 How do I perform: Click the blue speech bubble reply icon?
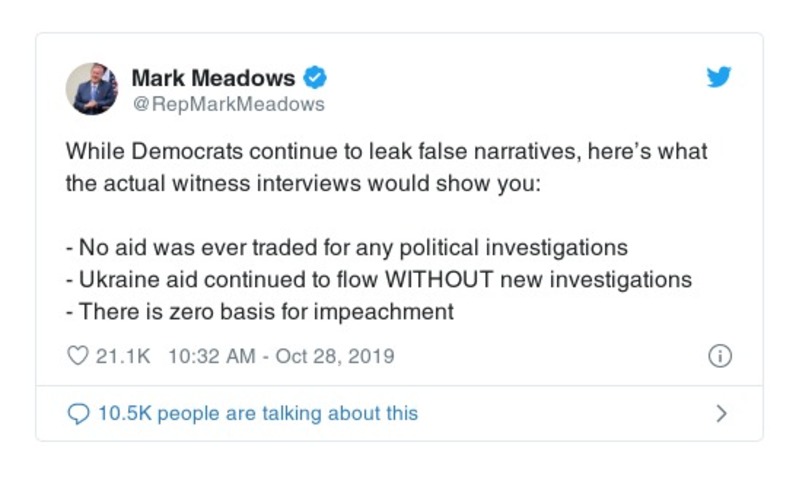point(78,413)
